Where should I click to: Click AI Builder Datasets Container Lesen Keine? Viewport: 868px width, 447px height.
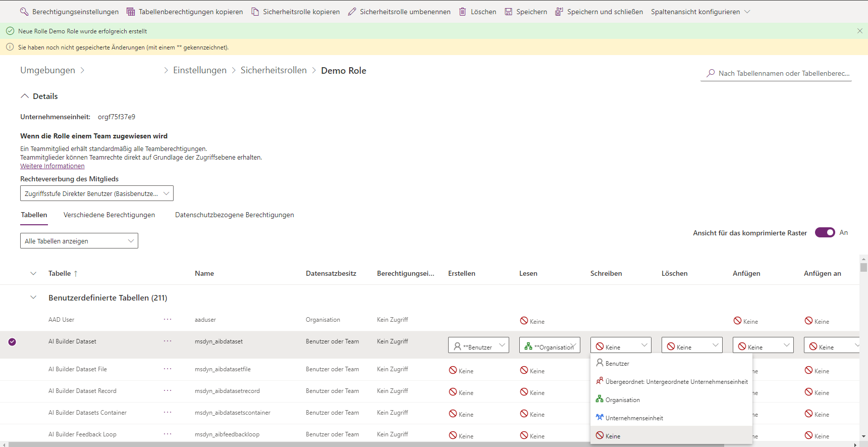click(x=532, y=414)
